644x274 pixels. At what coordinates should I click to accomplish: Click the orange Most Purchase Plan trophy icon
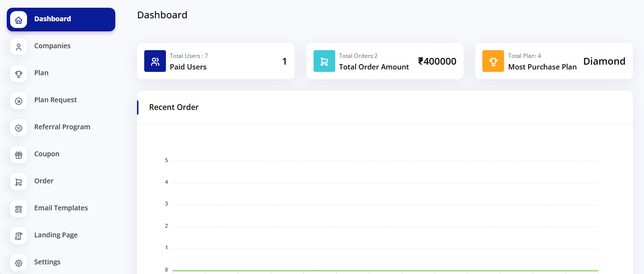(x=493, y=61)
